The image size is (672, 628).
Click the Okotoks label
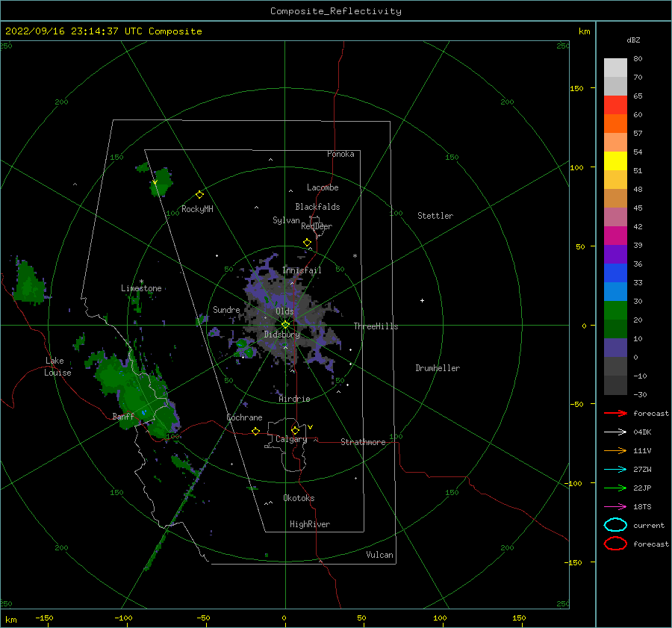[x=299, y=498]
